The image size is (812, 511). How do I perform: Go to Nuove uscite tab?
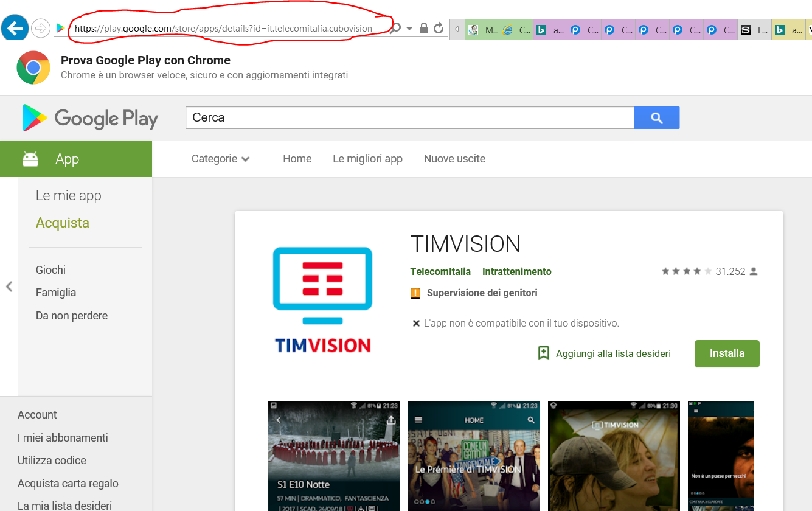click(454, 159)
